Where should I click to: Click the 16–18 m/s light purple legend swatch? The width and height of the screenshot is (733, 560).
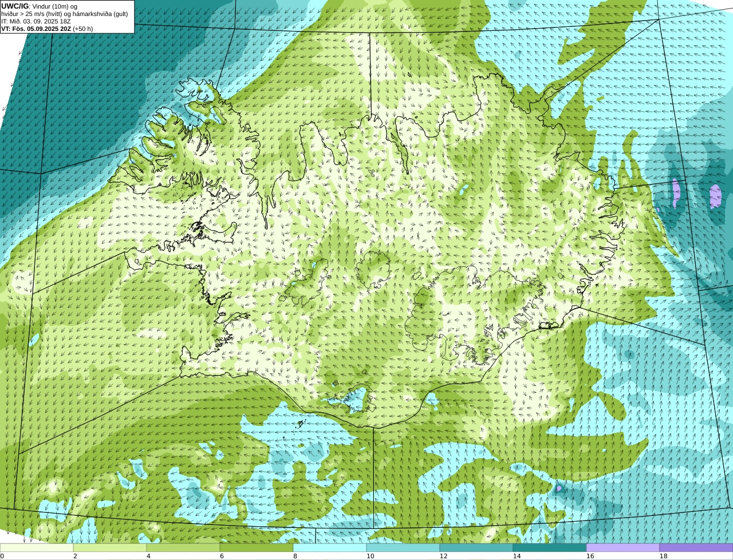[x=623, y=548]
